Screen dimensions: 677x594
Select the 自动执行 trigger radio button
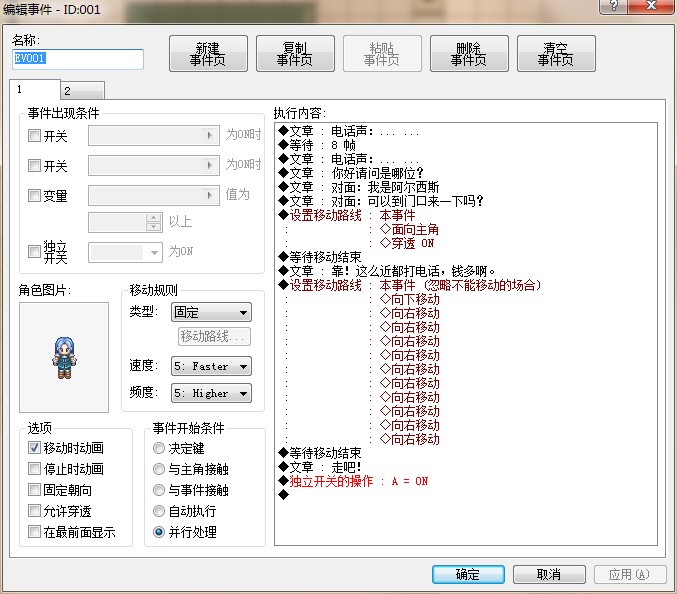coord(159,511)
